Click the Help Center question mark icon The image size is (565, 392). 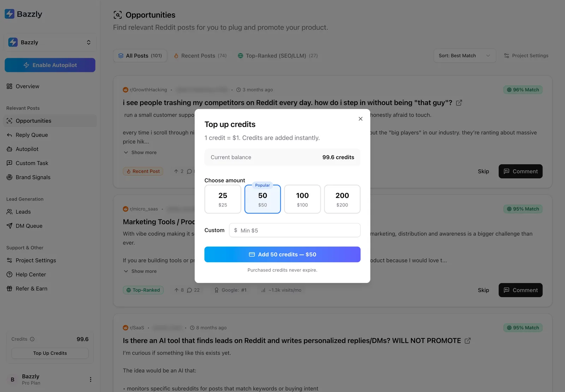[x=10, y=275]
